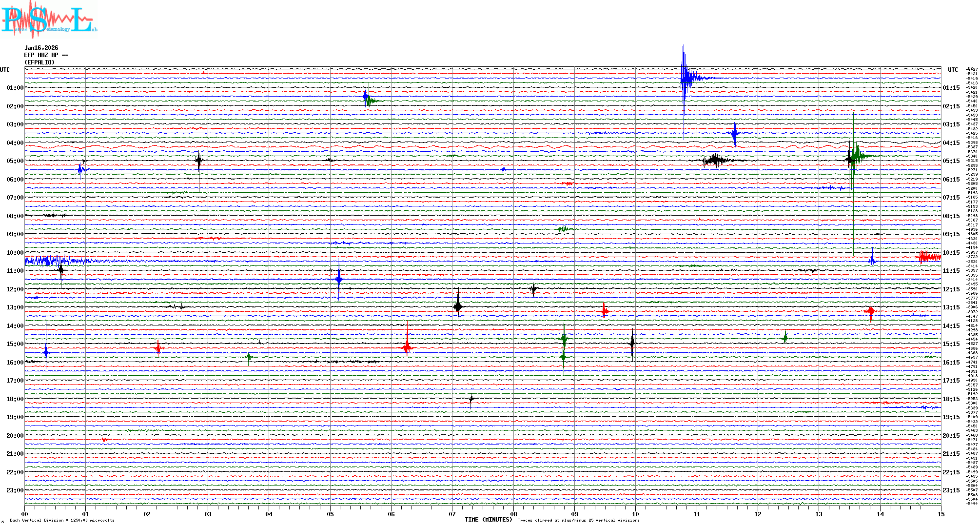Click the 23:00 hour label on left
The image size is (980, 527).
pyautogui.click(x=15, y=490)
